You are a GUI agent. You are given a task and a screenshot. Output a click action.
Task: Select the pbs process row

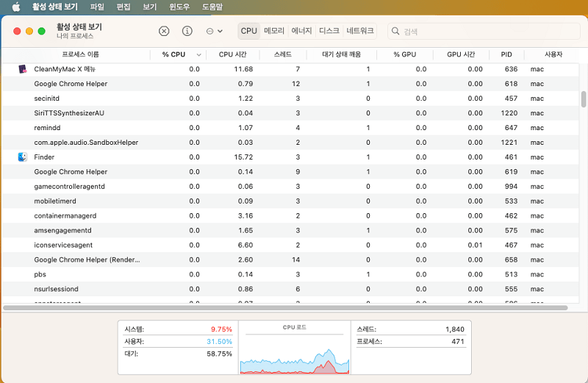pos(290,274)
